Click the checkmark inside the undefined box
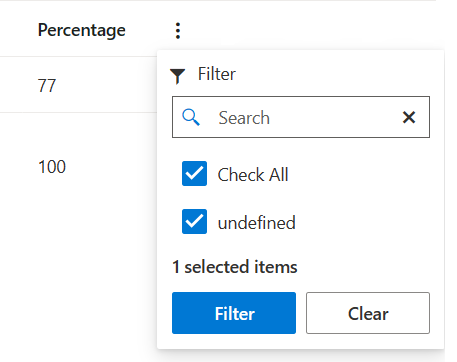 click(194, 221)
